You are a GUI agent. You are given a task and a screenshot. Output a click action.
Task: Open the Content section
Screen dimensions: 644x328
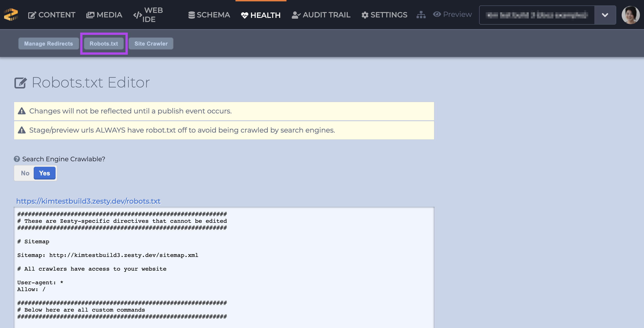pyautogui.click(x=52, y=15)
